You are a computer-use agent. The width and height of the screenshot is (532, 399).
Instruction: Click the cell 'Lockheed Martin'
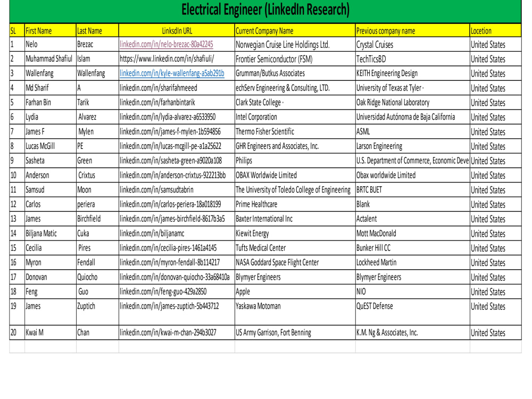point(413,263)
